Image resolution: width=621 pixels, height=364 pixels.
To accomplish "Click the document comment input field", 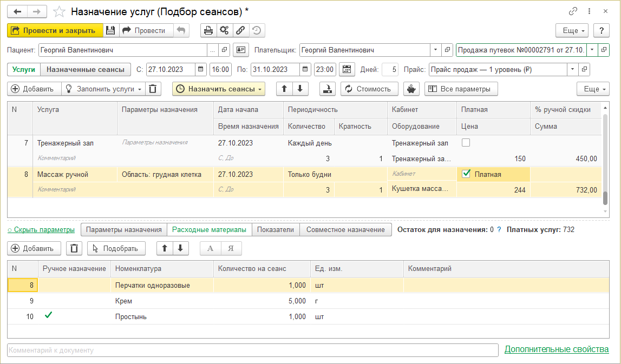I will [x=252, y=350].
